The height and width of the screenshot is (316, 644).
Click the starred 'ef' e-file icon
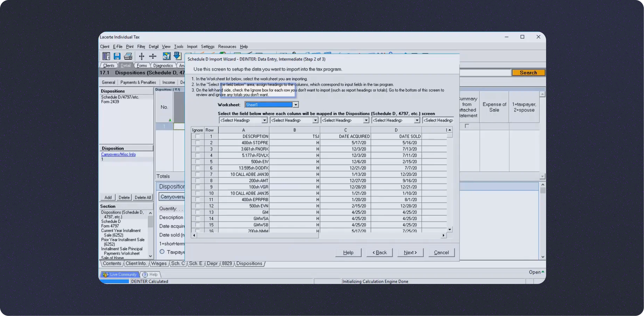pos(166,56)
